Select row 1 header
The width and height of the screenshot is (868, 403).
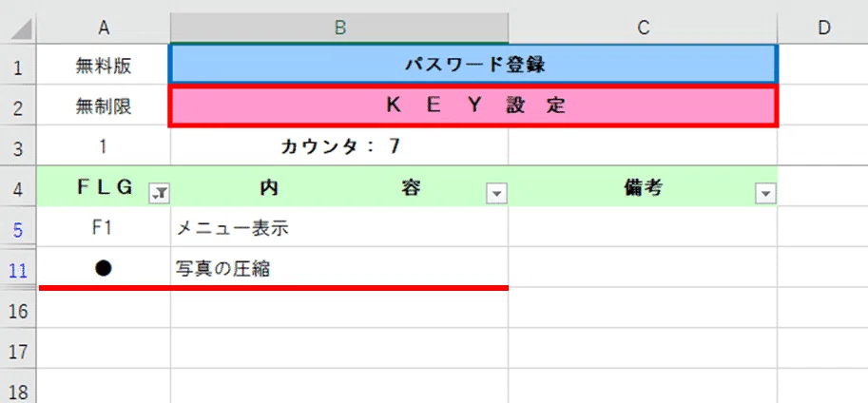(x=18, y=65)
